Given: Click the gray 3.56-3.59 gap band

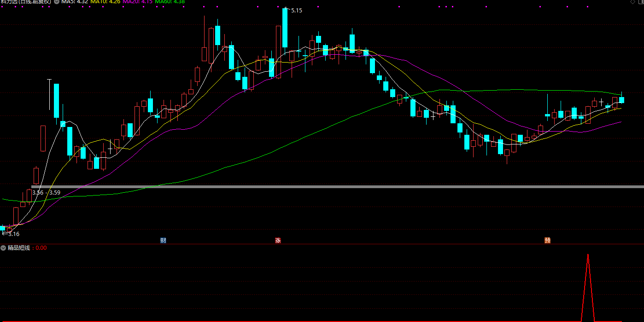Looking at the screenshot, I should [x=322, y=186].
